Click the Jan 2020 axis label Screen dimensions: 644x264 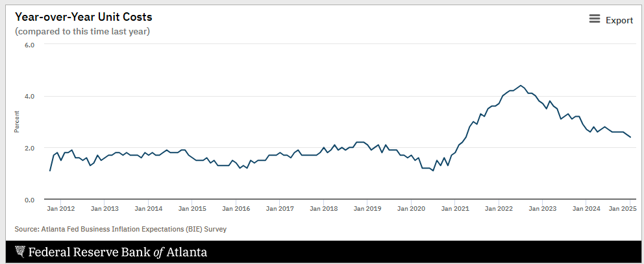411,209
